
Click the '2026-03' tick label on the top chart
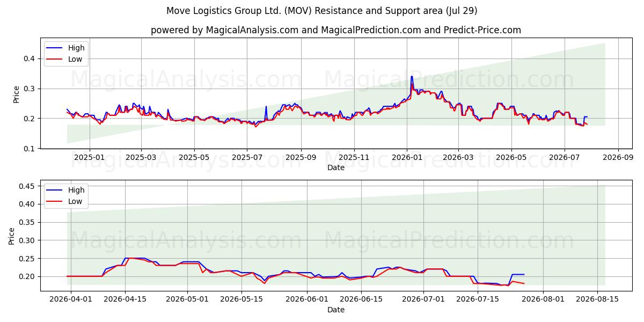click(x=458, y=157)
